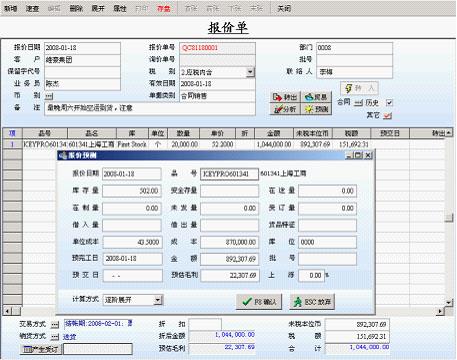Screen dimensions: 457x360
Task: Click the blue cloud icon button beside 转出
Action: 317,97
